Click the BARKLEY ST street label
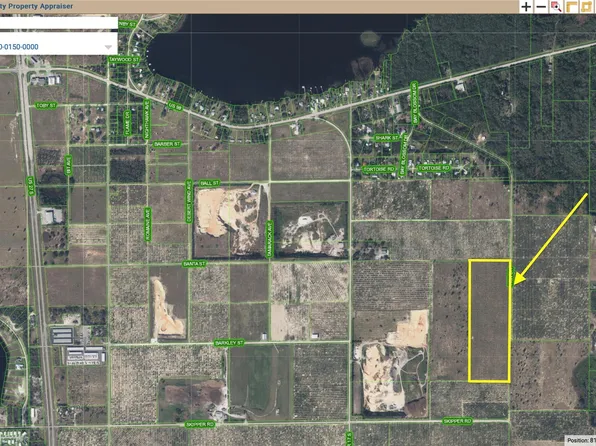 [229, 343]
